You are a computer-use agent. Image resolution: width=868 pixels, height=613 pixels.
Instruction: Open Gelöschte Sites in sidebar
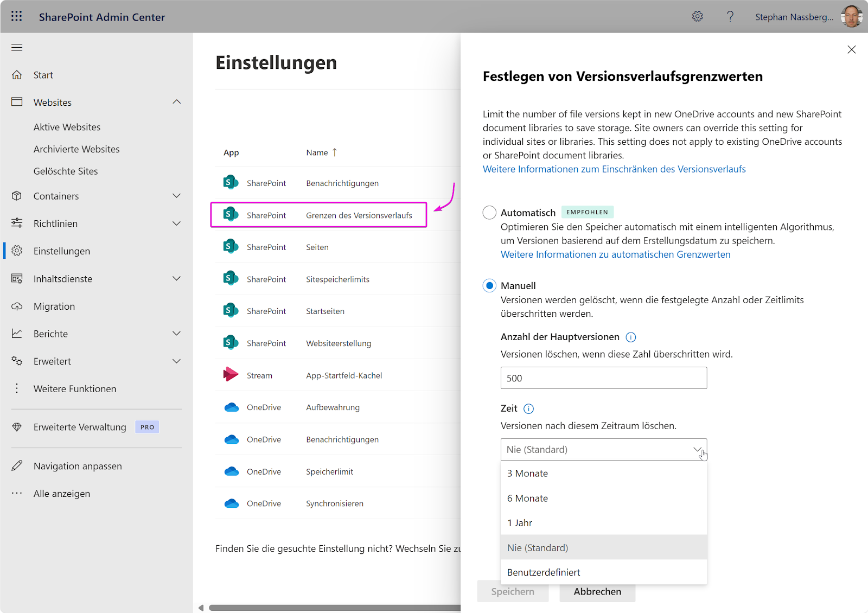coord(66,171)
